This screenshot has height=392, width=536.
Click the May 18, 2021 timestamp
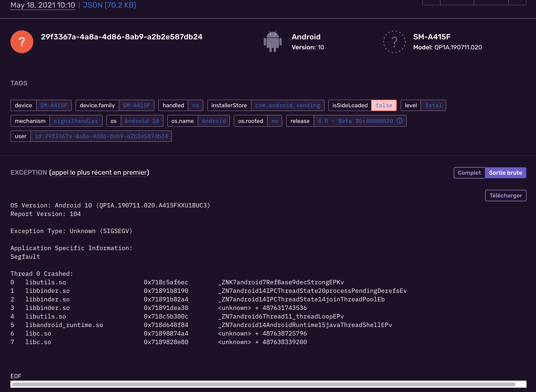43,5
